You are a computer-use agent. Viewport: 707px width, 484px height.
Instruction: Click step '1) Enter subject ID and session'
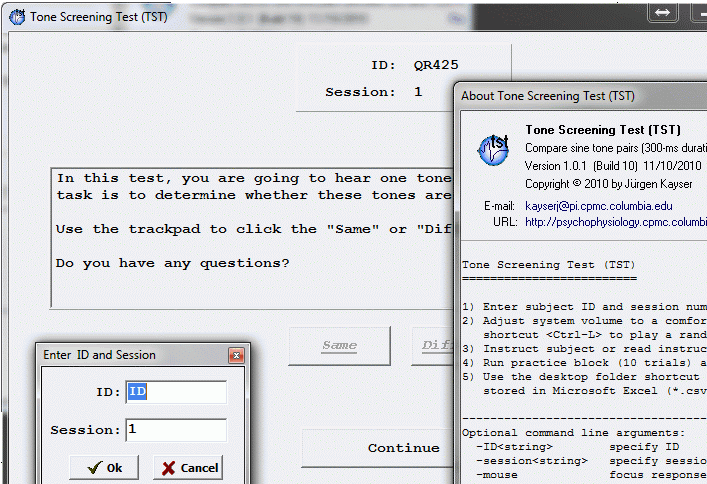(584, 307)
